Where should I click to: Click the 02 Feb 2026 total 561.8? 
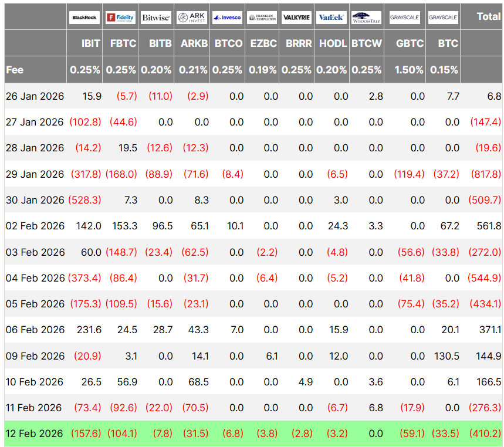tap(489, 226)
